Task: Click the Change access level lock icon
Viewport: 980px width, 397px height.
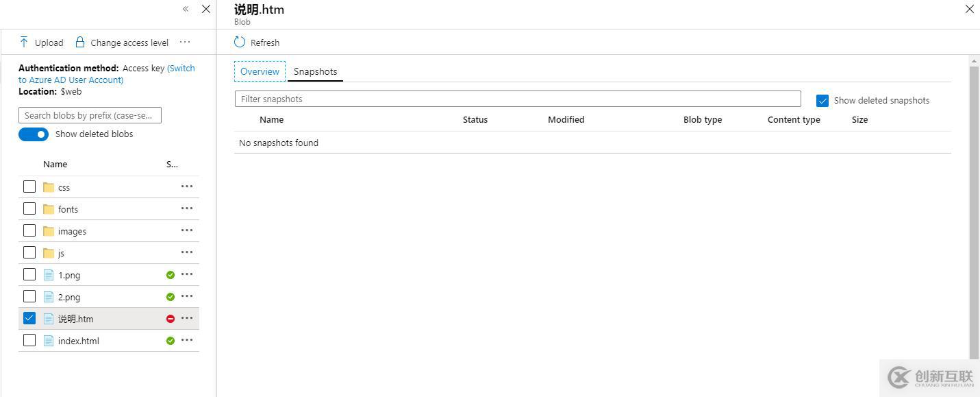Action: click(80, 43)
